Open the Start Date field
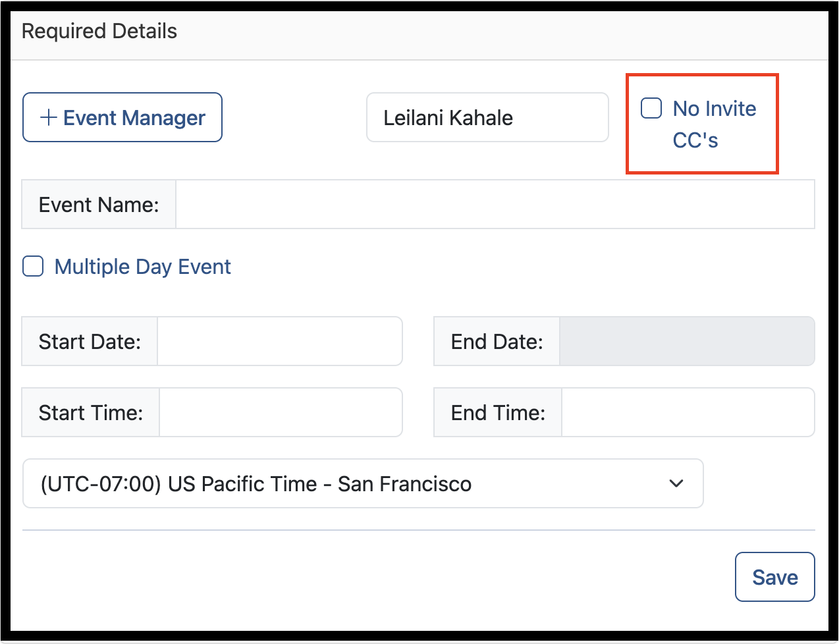839x644 pixels. (280, 341)
